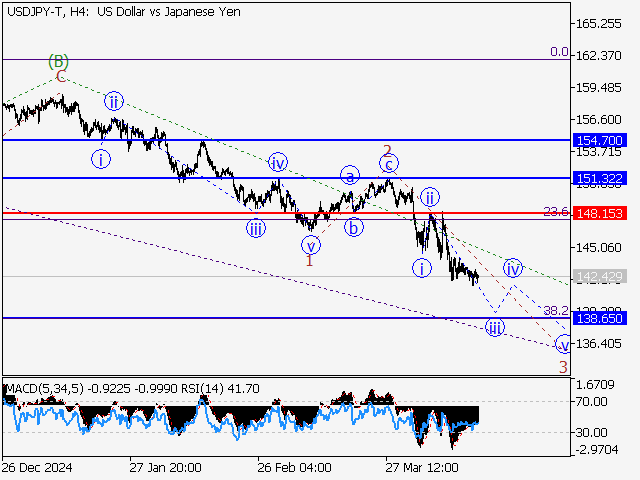Click the green (B) wave label
The image size is (640, 480).
coord(59,61)
